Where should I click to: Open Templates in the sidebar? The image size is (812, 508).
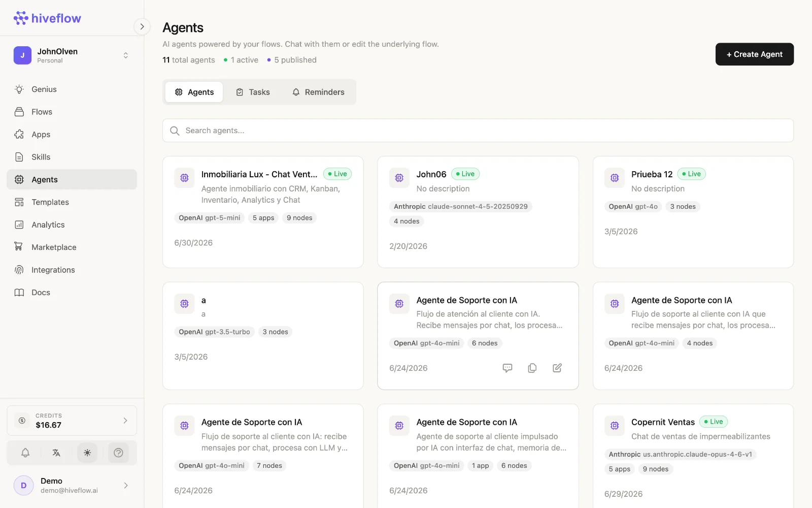pos(72,202)
